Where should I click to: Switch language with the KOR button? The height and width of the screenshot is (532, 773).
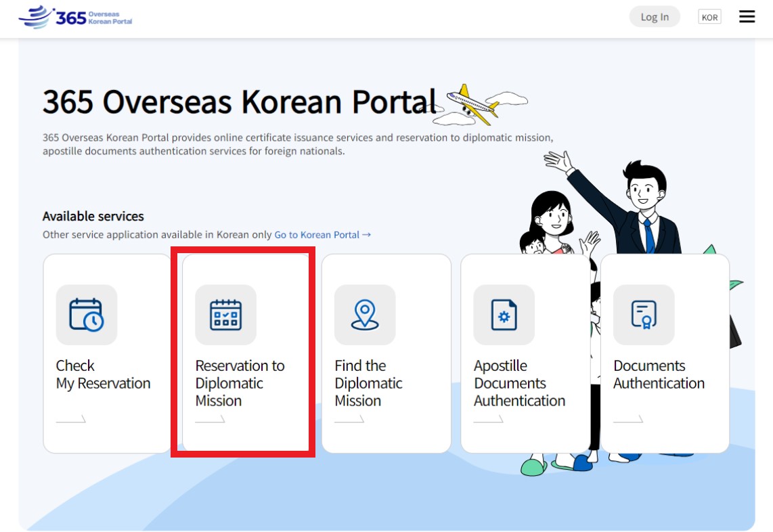tap(709, 17)
